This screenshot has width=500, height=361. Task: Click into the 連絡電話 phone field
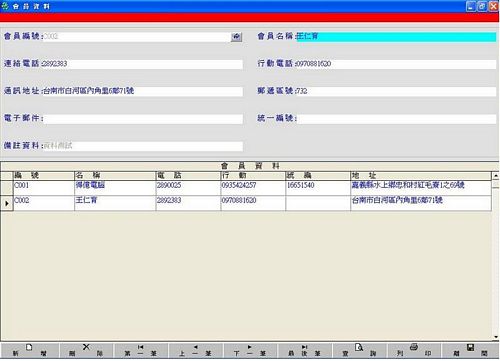tap(142, 64)
